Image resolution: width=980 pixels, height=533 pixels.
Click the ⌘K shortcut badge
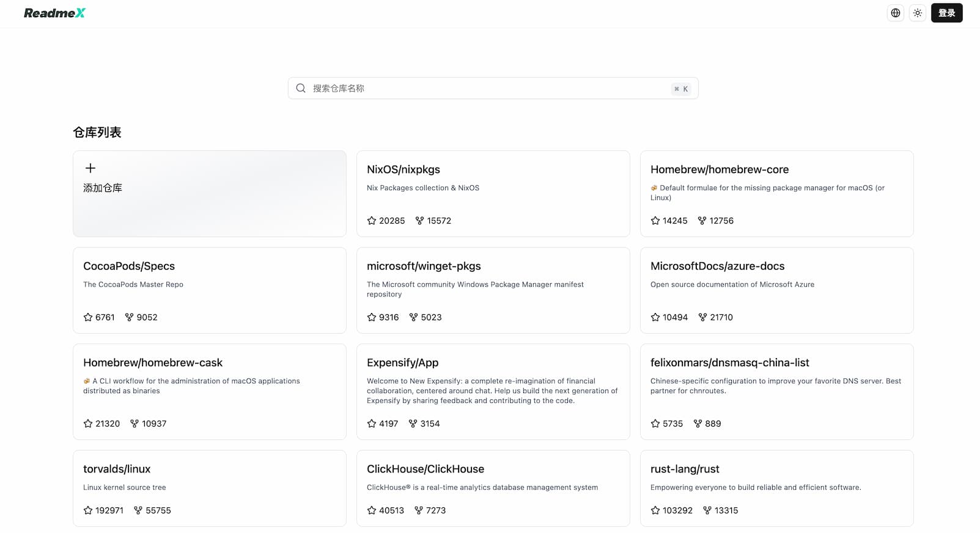(680, 89)
